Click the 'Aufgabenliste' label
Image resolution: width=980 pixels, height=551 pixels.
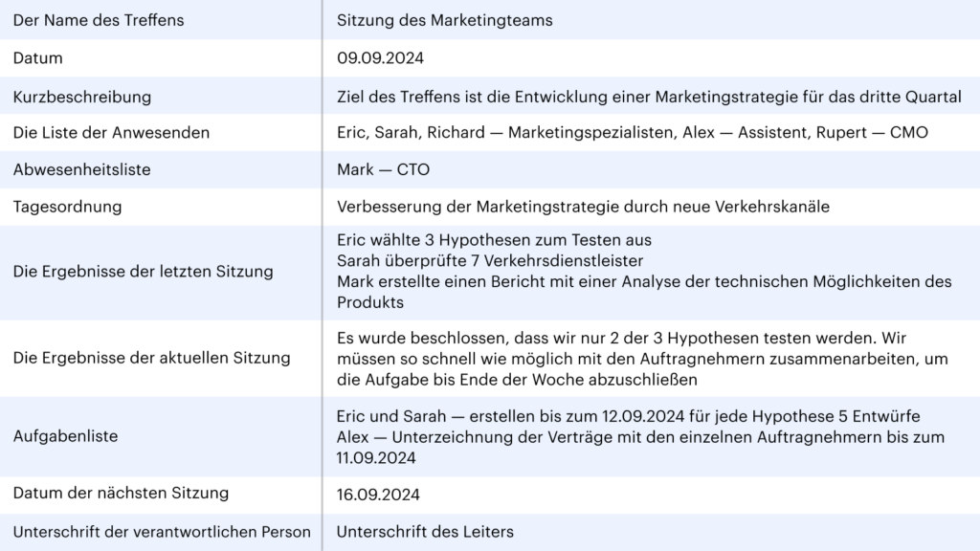coord(66,436)
